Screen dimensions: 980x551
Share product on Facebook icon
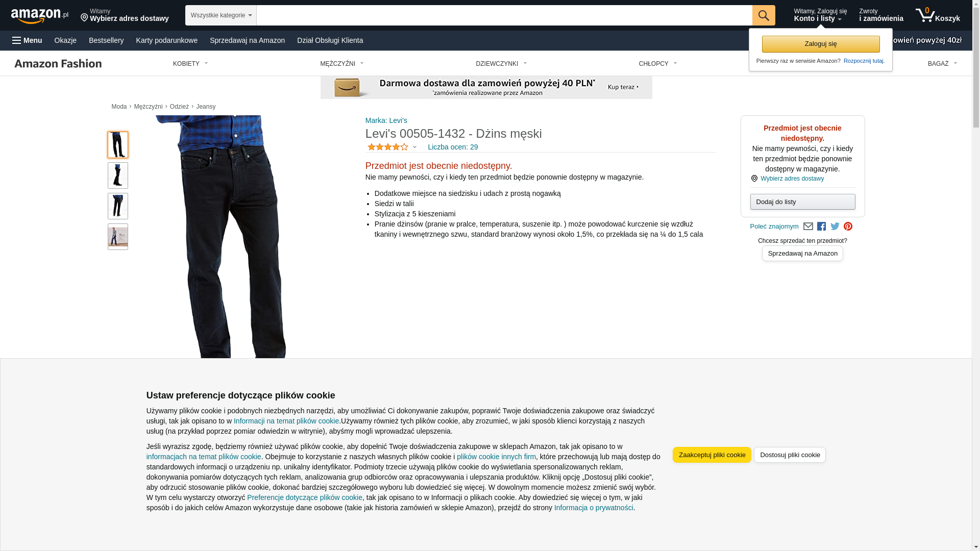(x=821, y=227)
